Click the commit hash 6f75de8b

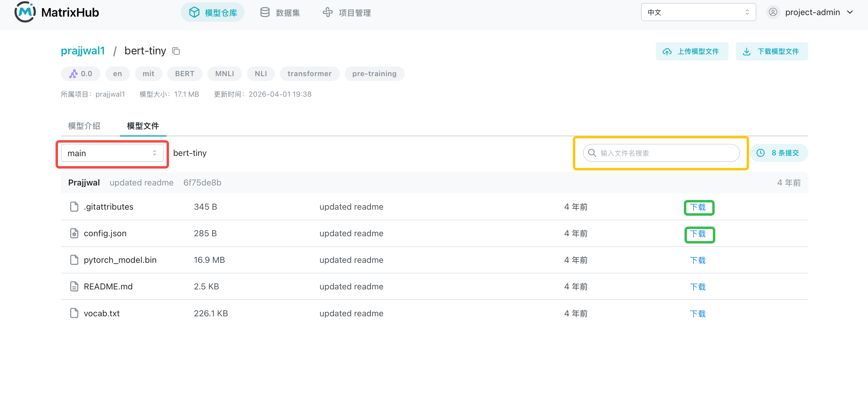[202, 182]
